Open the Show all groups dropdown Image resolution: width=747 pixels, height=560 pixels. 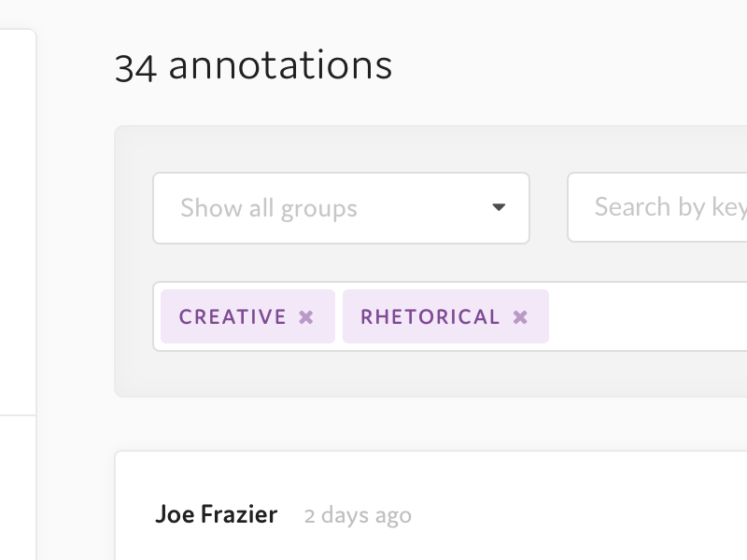click(341, 207)
